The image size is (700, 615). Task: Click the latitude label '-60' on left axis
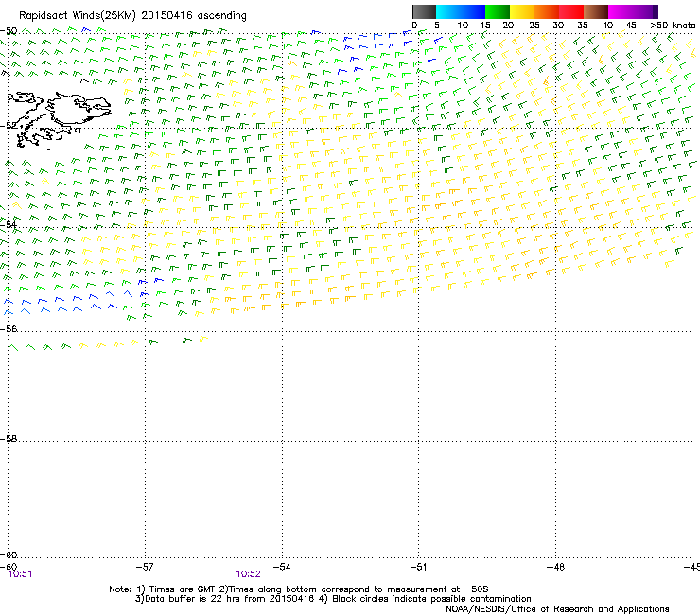tap(9, 554)
